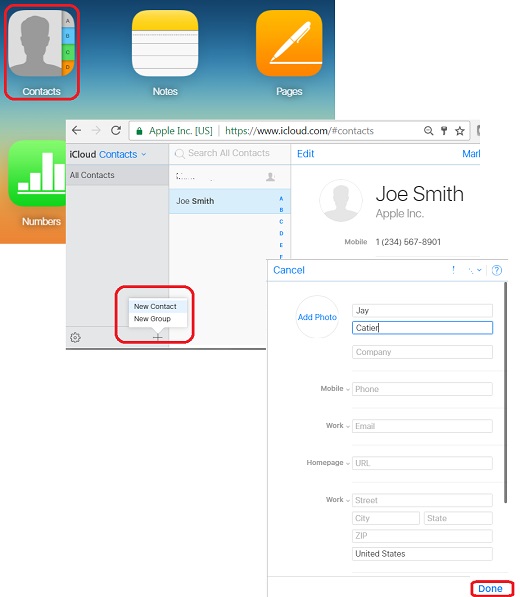Screen dimensions: 520x597
Task: Open the Contacts app icon
Action: click(x=41, y=43)
